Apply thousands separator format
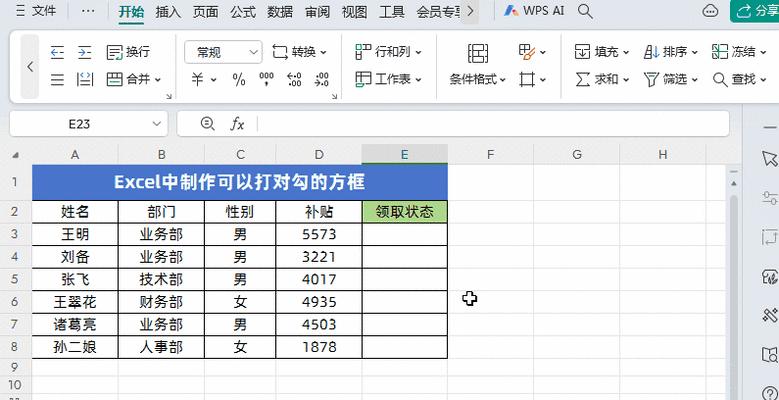779x400 pixels. coord(267,80)
